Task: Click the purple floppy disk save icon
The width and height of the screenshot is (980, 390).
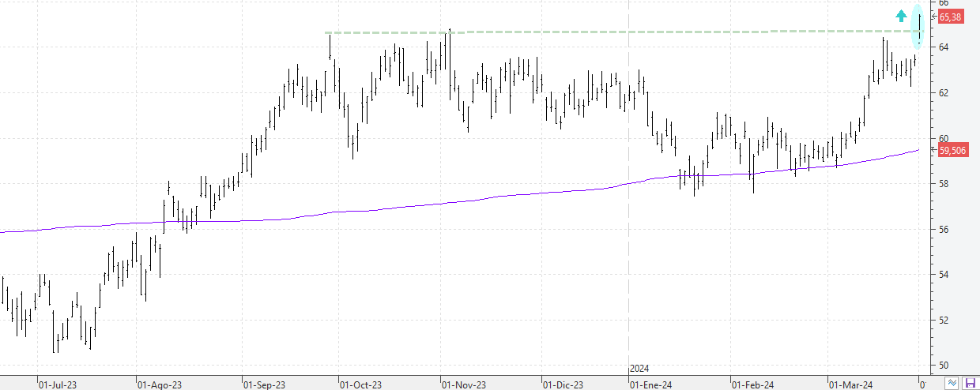Action: click(x=971, y=383)
